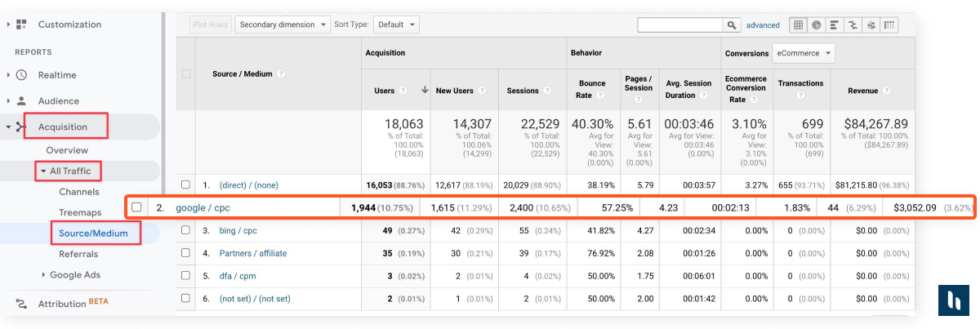Screen dimensions: 980x329
Task: Select the comparison view icon
Action: coord(853,25)
